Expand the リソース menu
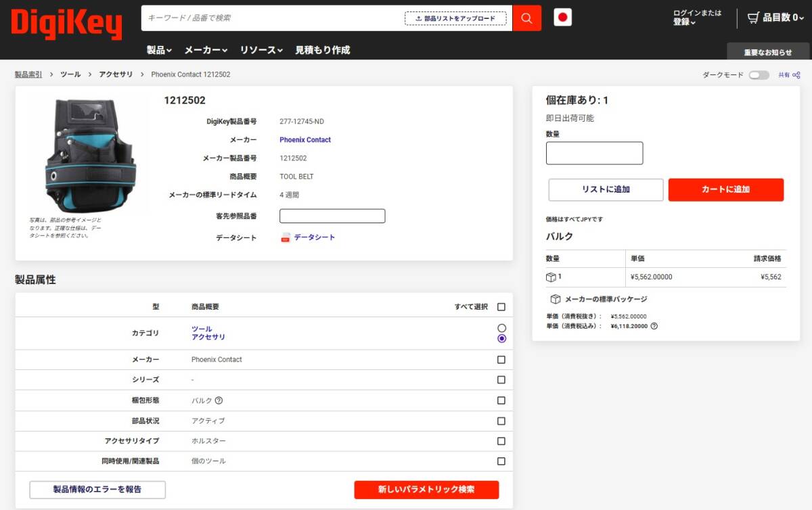Image resolution: width=812 pixels, height=510 pixels. (261, 50)
